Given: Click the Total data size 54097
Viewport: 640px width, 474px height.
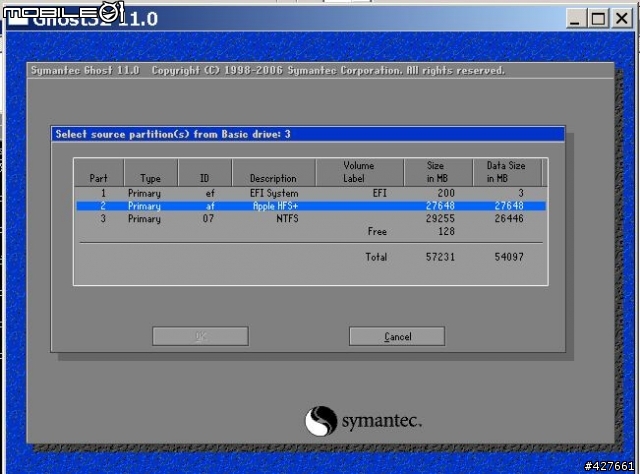Looking at the screenshot, I should click(509, 257).
